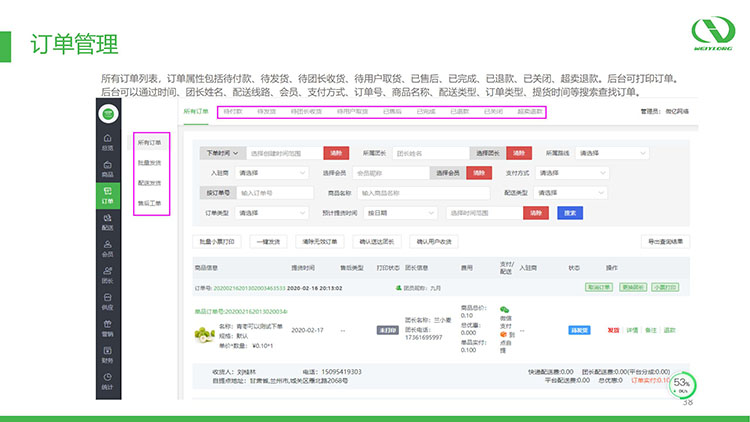
Task: Click the 选择团长 button
Action: [x=487, y=153]
